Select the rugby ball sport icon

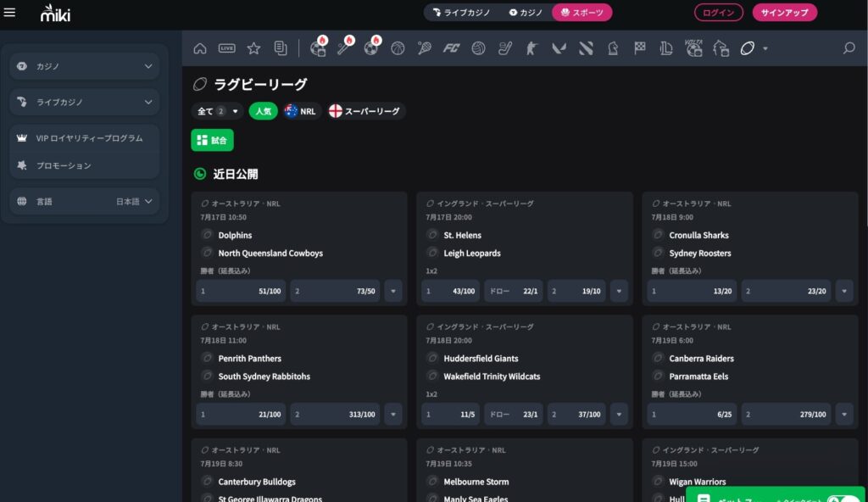click(x=748, y=48)
